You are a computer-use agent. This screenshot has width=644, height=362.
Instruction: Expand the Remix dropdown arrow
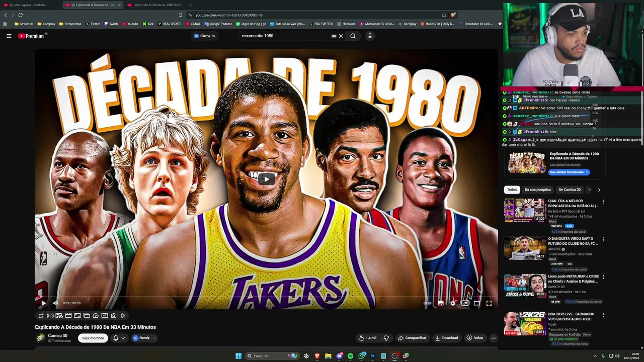pos(154,338)
